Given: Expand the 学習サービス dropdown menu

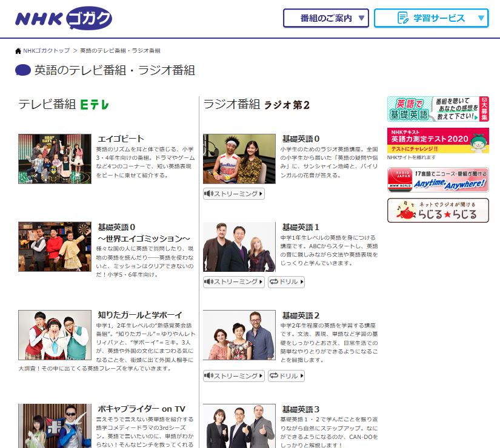Looking at the screenshot, I should (x=431, y=18).
